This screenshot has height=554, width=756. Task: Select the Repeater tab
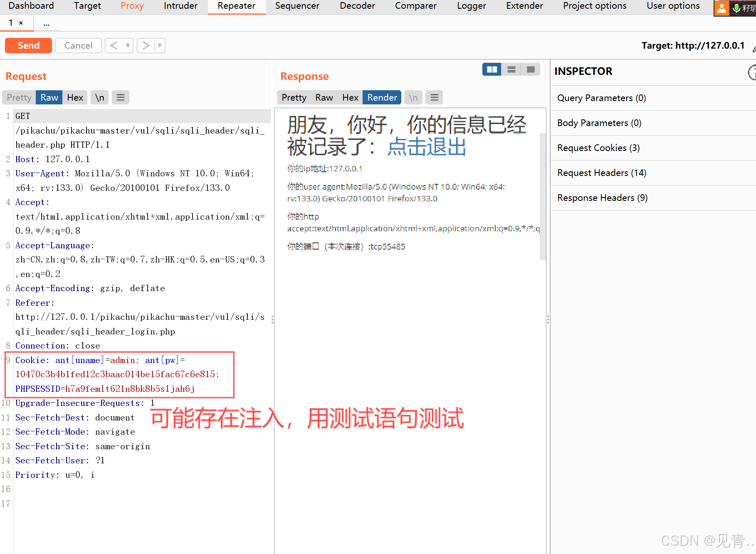236,6
